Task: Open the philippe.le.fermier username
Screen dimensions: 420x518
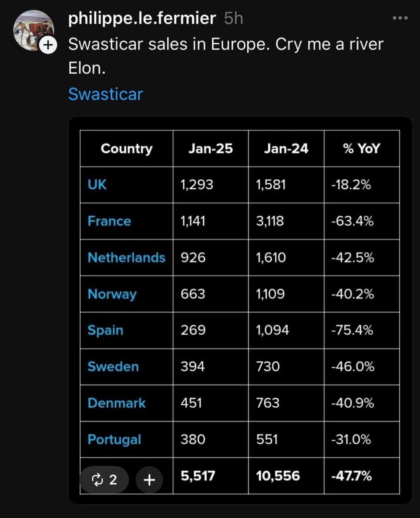Action: tap(142, 18)
